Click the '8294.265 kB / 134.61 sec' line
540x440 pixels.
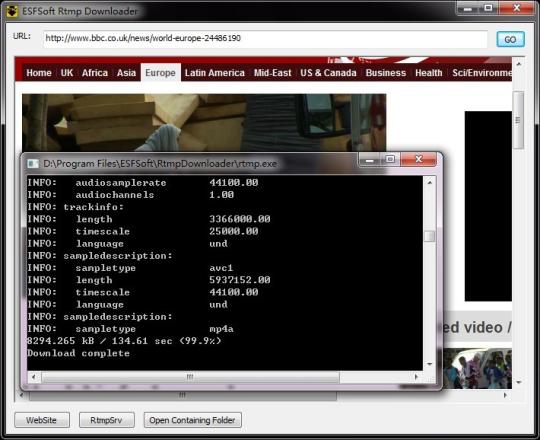pyautogui.click(x=124, y=341)
